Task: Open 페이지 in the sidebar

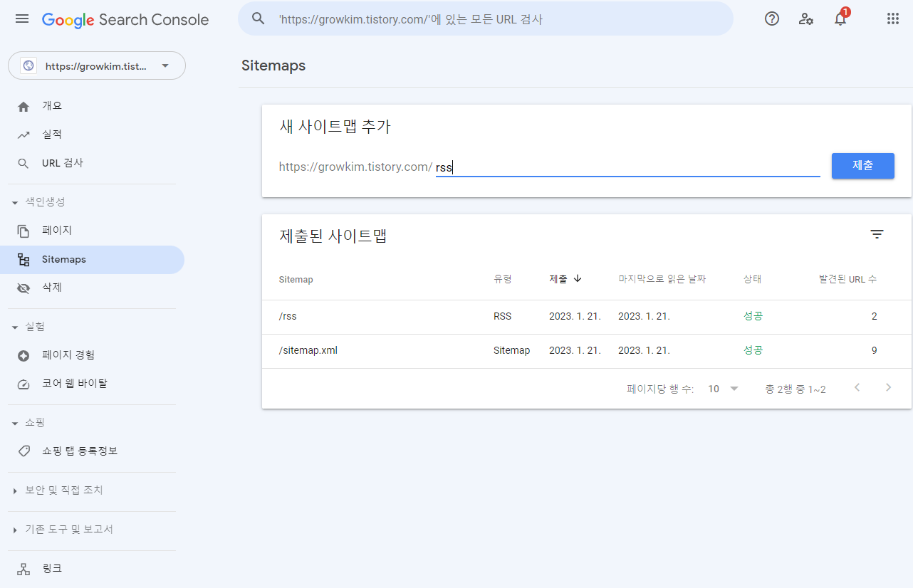Action: pyautogui.click(x=92, y=231)
